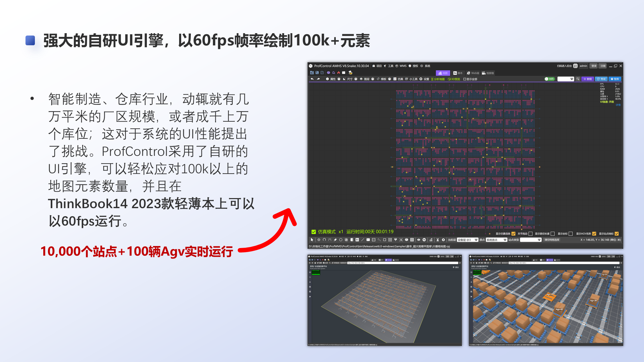
Task: Uncheck the 显示AGV名称 checkbox
Action: click(594, 234)
